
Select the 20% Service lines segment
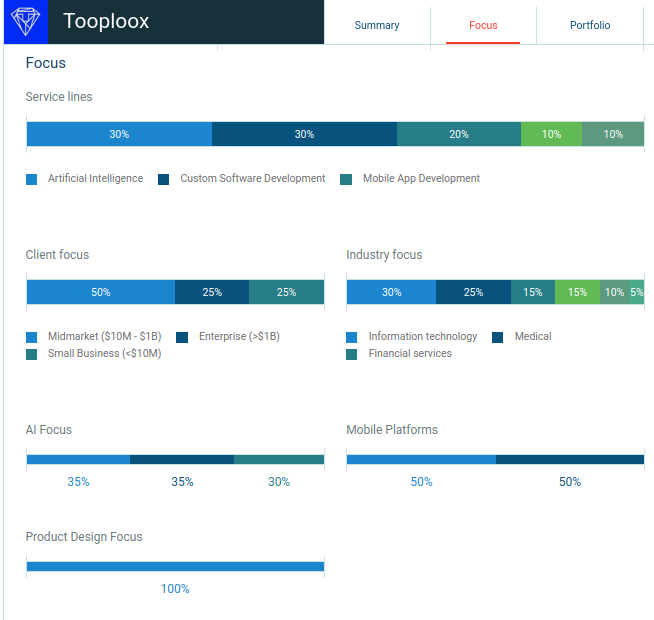459,134
